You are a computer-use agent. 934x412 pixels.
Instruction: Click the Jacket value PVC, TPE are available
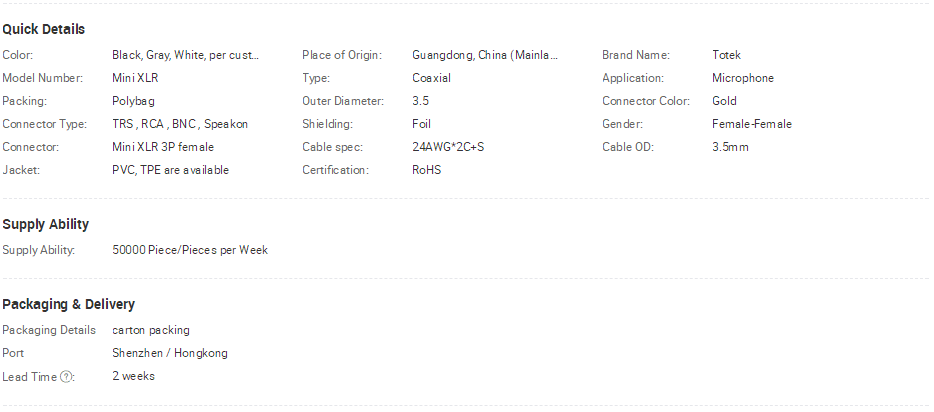point(170,170)
